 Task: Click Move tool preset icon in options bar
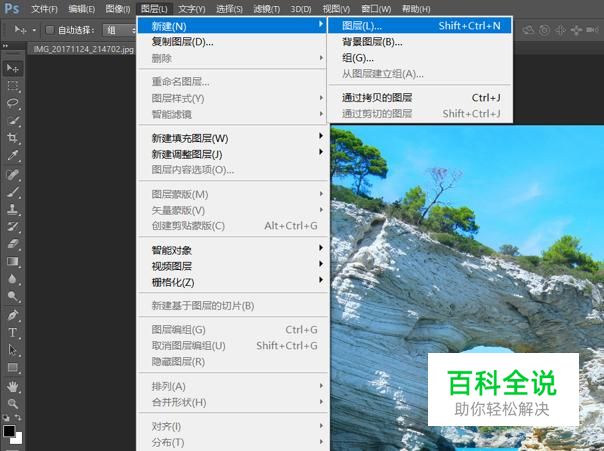pyautogui.click(x=20, y=30)
